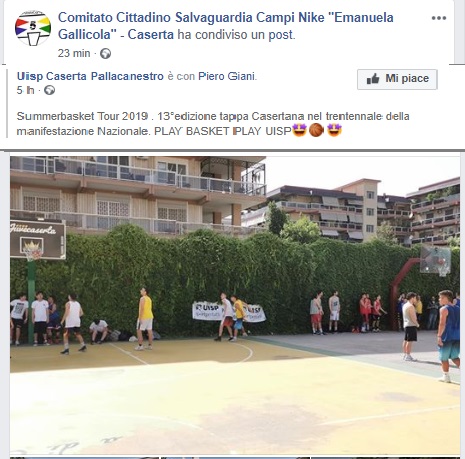This screenshot has width=465, height=459.
Task: Click the public globe icon beside 23 min
Action: (106, 53)
